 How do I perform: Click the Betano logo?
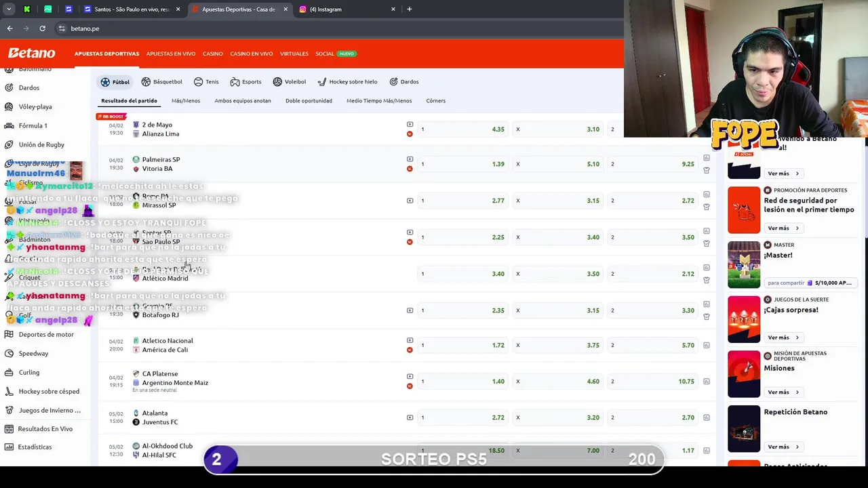click(x=31, y=53)
